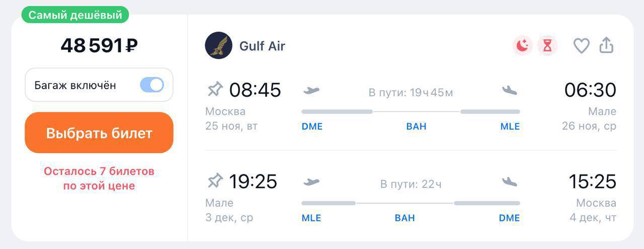The height and width of the screenshot is (249, 644).
Task: Click the DME code on outbound flight
Action: [312, 127]
